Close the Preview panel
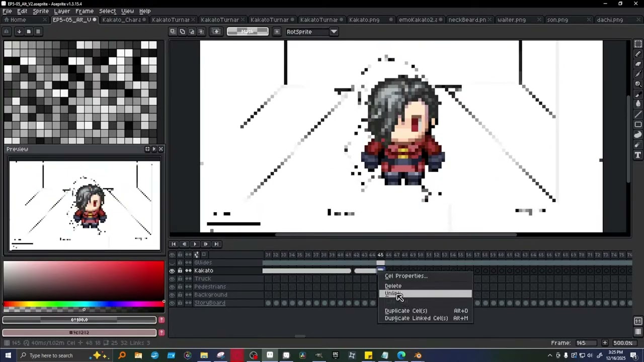 160,149
